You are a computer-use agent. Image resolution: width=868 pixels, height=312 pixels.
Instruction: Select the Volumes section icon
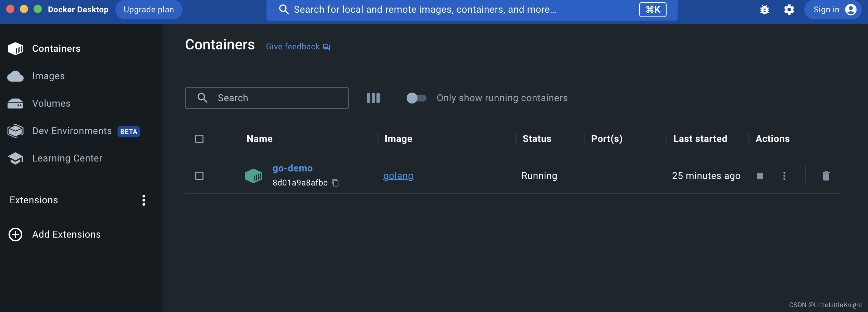coord(15,103)
